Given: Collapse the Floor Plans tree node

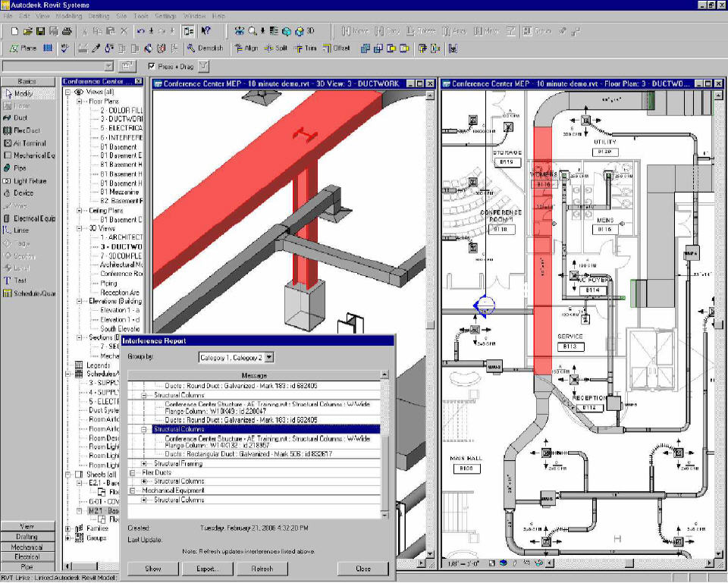Looking at the screenshot, I should pyautogui.click(x=79, y=101).
